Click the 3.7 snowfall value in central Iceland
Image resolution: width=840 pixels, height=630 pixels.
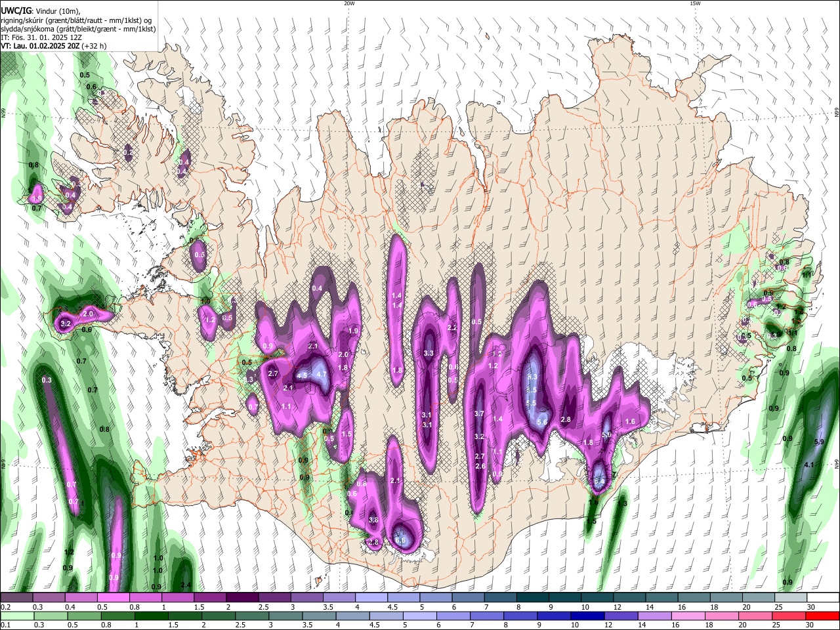click(479, 413)
